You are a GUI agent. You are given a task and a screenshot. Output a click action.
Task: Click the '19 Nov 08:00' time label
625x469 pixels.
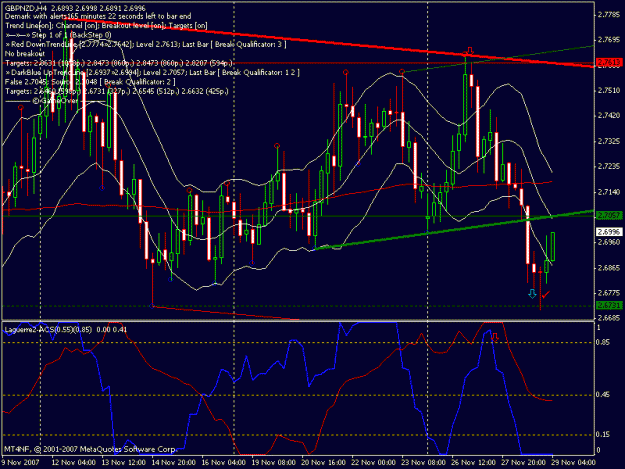pos(274,463)
